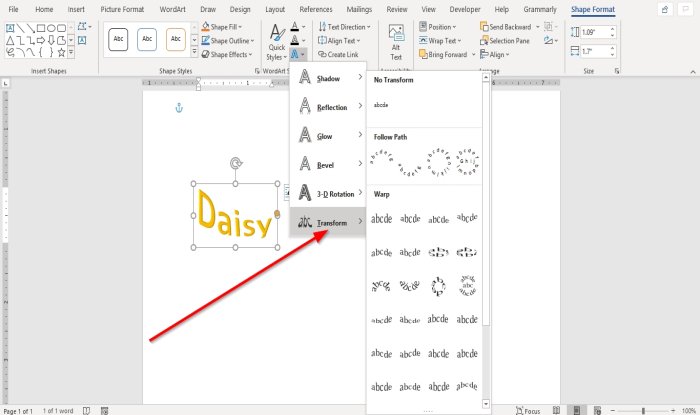700x415 pixels.
Task: Open the Wrap Text dropdown
Action: point(440,41)
